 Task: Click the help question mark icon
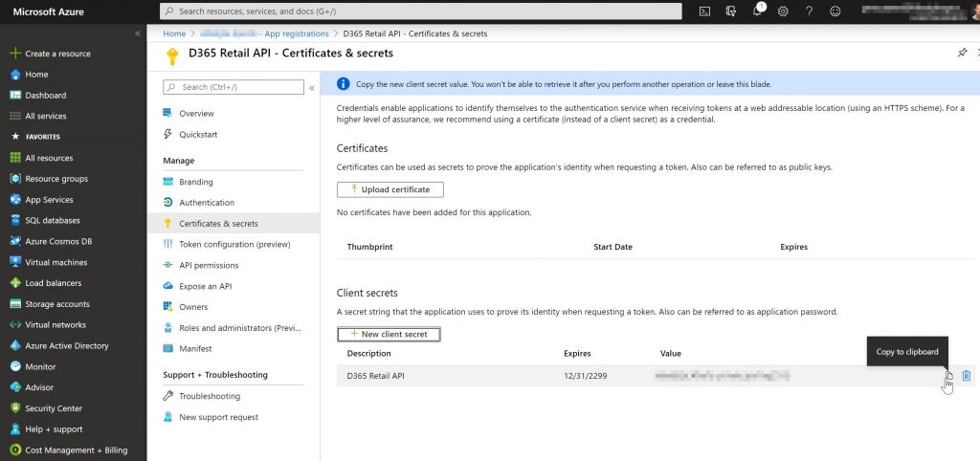pos(809,11)
